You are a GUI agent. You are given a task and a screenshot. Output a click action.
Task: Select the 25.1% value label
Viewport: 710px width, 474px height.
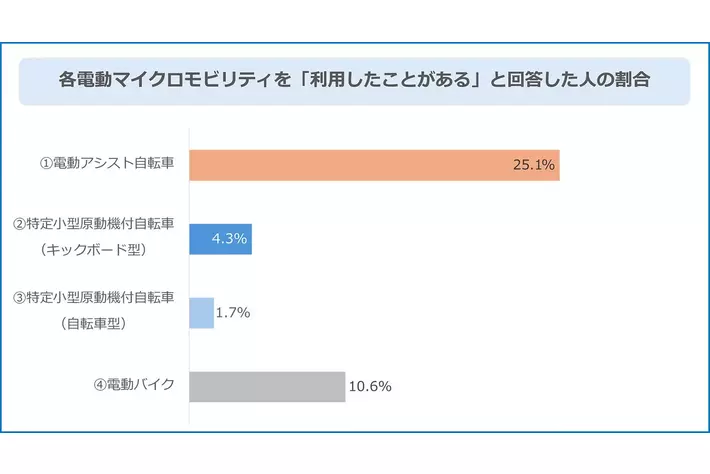[533, 165]
